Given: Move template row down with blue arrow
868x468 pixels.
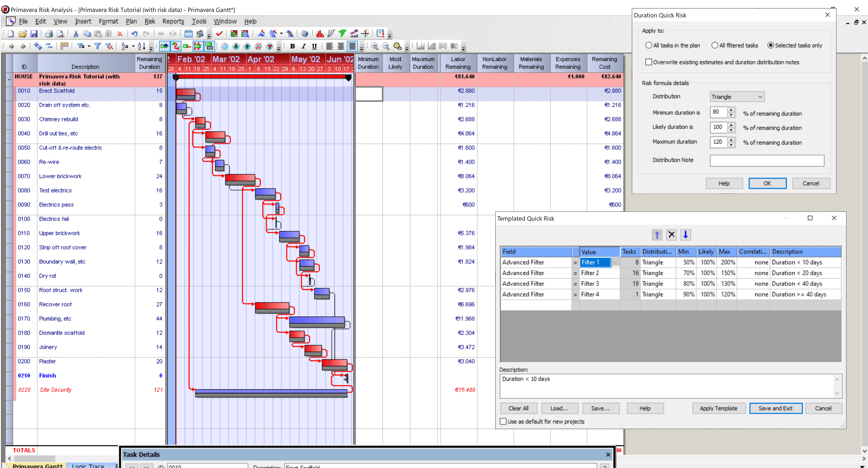Looking at the screenshot, I should pos(685,235).
